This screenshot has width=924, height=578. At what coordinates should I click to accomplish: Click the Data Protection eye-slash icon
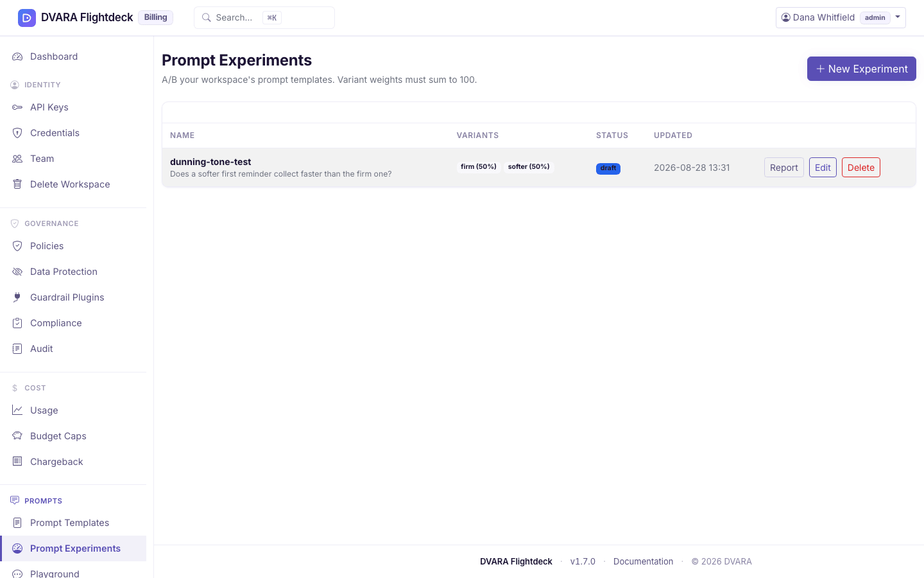pos(17,272)
